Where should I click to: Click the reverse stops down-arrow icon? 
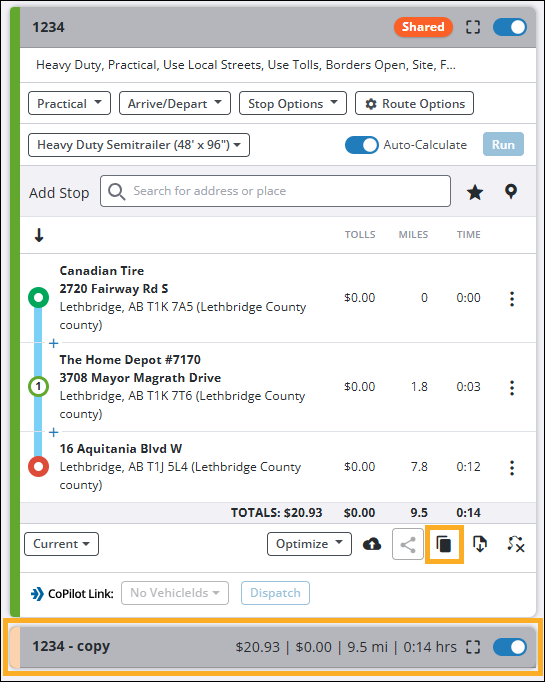pyautogui.click(x=39, y=235)
